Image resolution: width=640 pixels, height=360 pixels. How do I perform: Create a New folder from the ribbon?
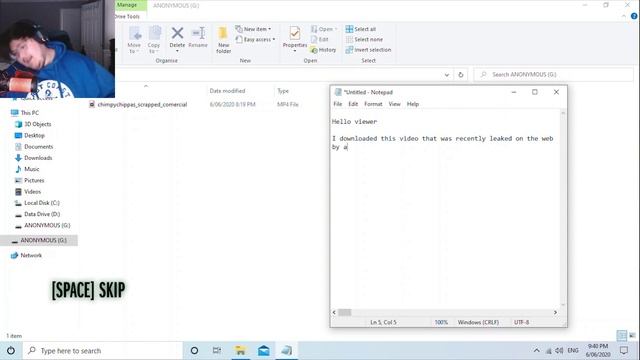pyautogui.click(x=223, y=40)
